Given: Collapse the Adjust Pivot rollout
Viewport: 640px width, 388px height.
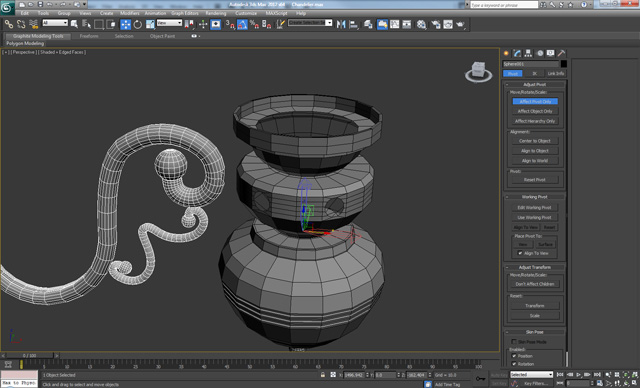Looking at the screenshot, I should click(x=535, y=84).
